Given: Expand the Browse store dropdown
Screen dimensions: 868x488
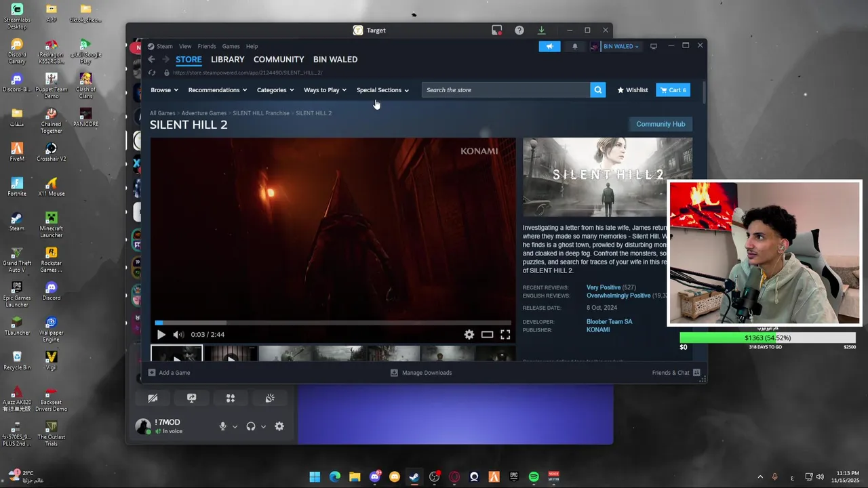Looking at the screenshot, I should [x=164, y=90].
